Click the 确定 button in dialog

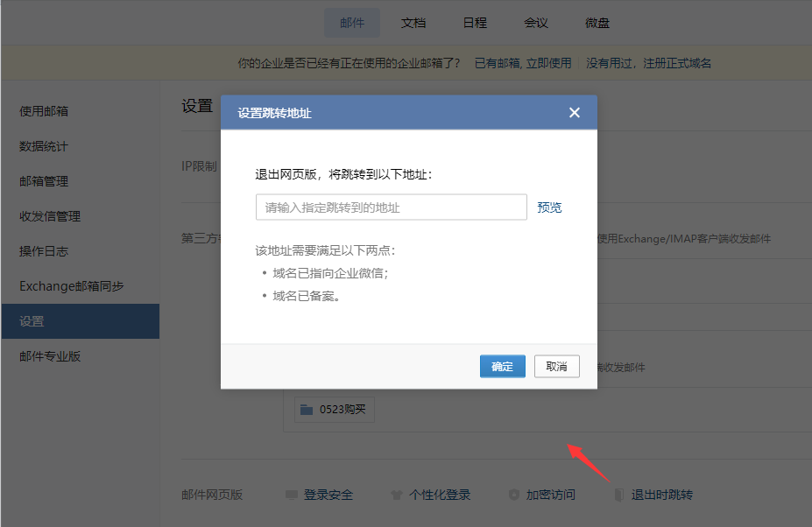tap(502, 367)
